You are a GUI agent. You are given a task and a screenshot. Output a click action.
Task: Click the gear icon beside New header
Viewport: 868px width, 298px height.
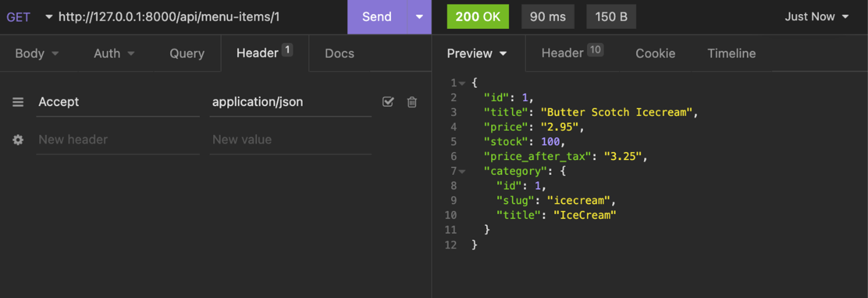point(18,140)
